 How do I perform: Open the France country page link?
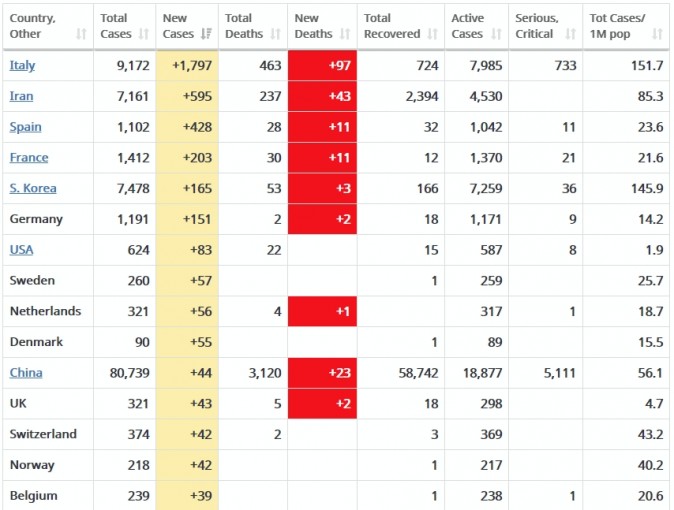tap(29, 157)
